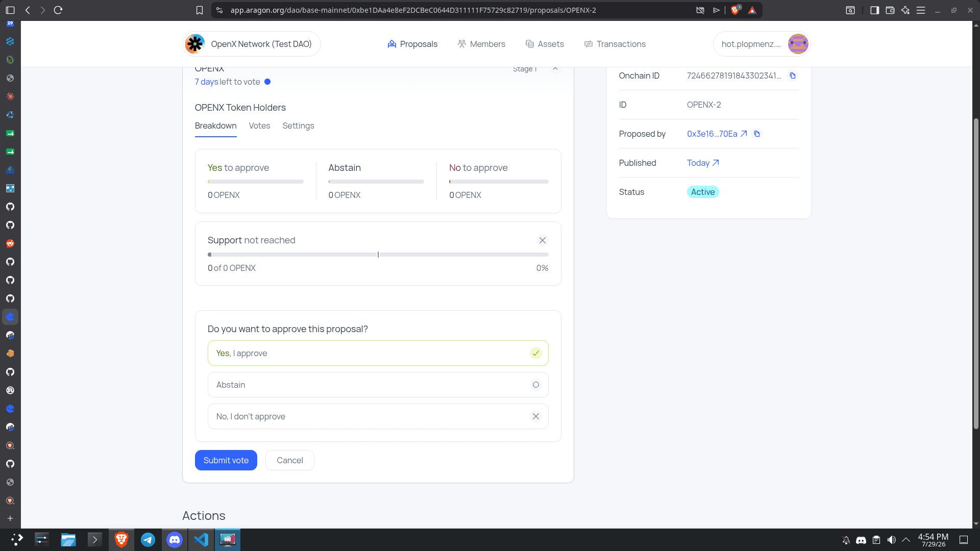The image size is (980, 551).
Task: Open proposer address 0x3e16…70Ea link
Action: pos(717,134)
